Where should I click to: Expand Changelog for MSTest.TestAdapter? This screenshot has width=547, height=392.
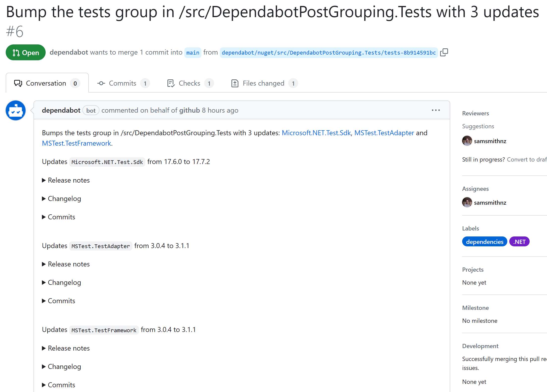(x=61, y=282)
